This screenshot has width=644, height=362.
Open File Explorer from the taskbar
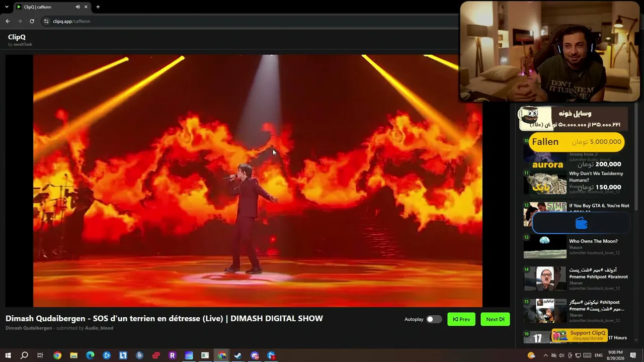tap(73, 355)
